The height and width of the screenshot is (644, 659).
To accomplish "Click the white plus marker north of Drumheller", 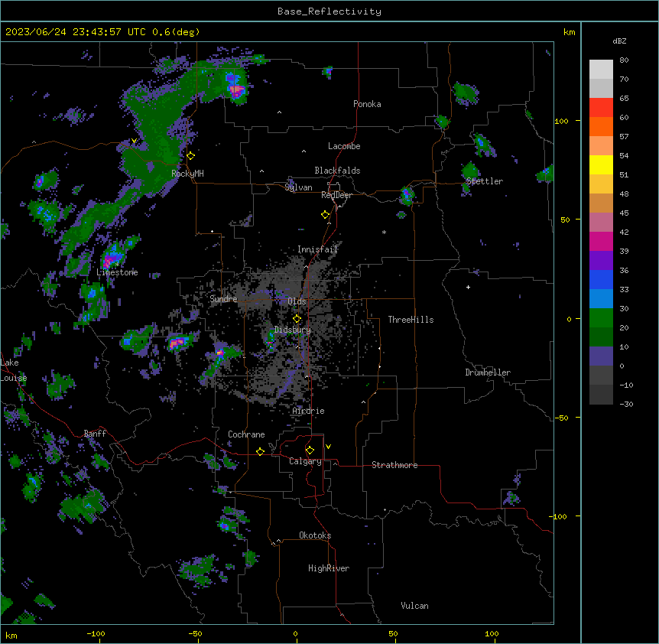I will coord(468,287).
